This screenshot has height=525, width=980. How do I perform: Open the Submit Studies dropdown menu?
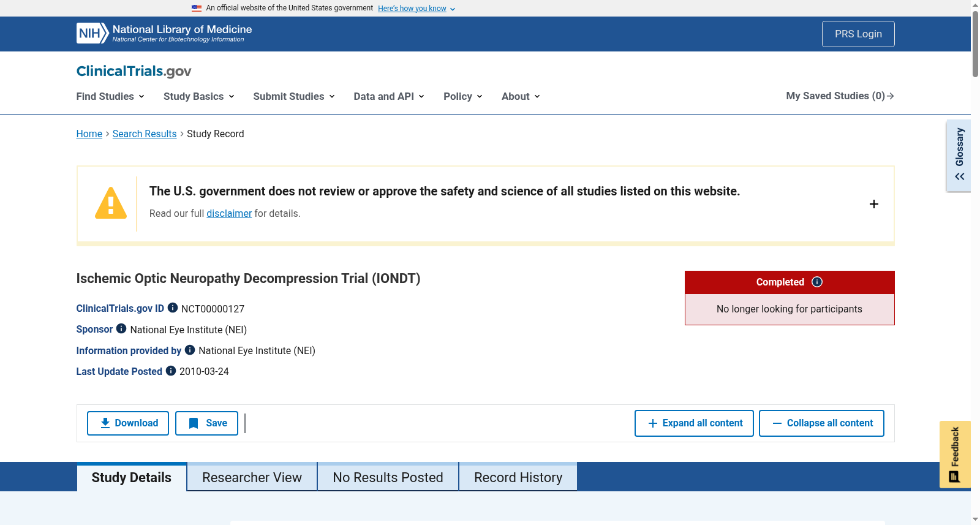pos(294,96)
